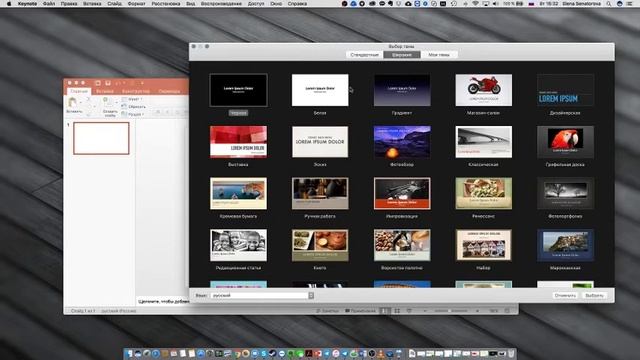Screen dimensions: 640x360
Task: Open the Расстановка menu
Action: click(x=166, y=3)
